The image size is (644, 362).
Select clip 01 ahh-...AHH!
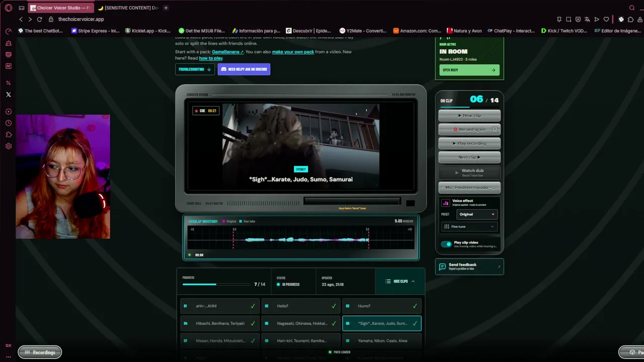219,306
